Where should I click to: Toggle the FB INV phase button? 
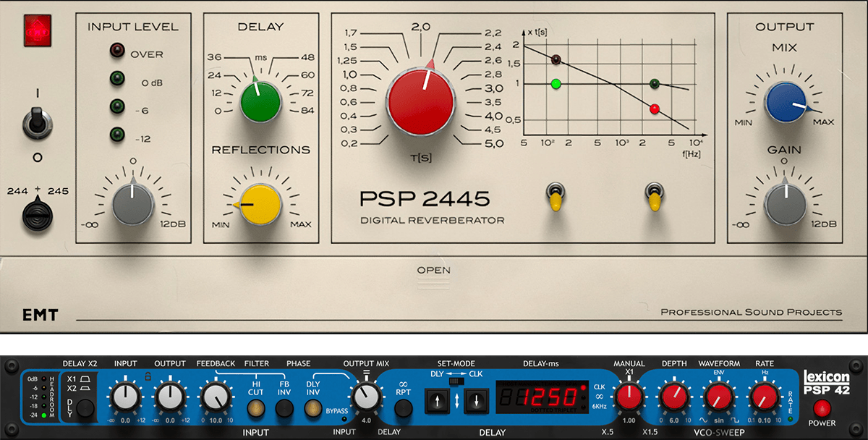tap(284, 410)
